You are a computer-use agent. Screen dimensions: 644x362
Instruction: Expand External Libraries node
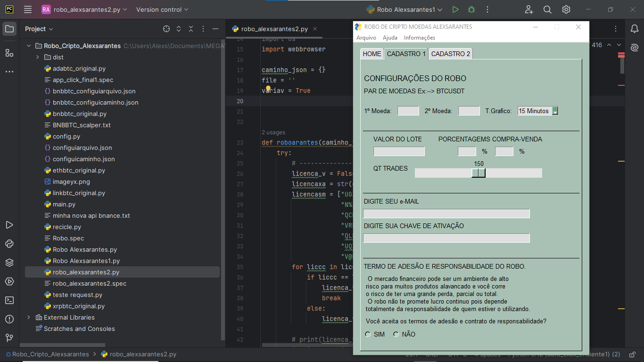point(29,317)
